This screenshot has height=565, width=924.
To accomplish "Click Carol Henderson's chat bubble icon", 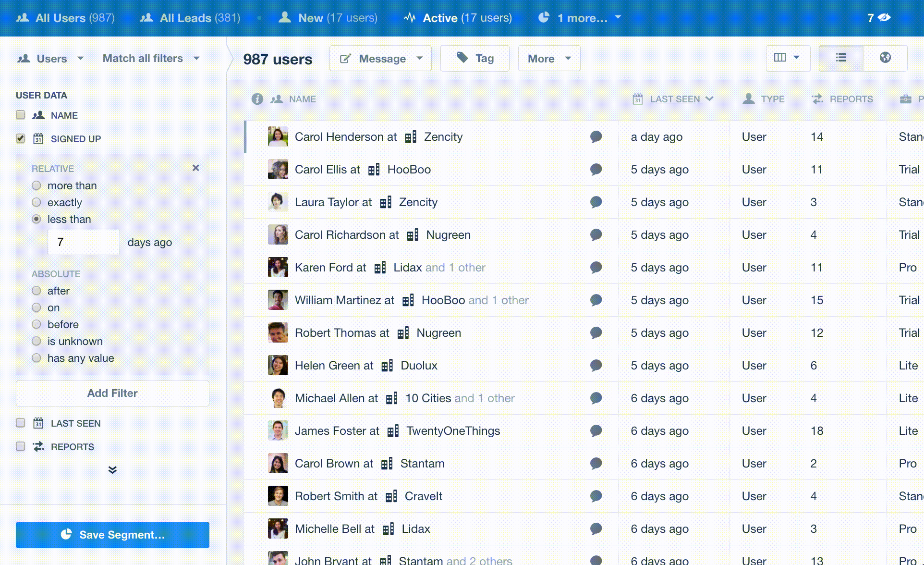I will pyautogui.click(x=596, y=137).
